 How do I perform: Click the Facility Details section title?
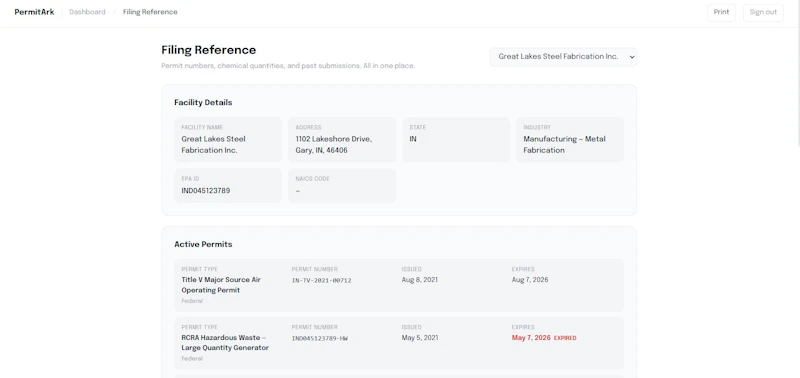pos(203,102)
